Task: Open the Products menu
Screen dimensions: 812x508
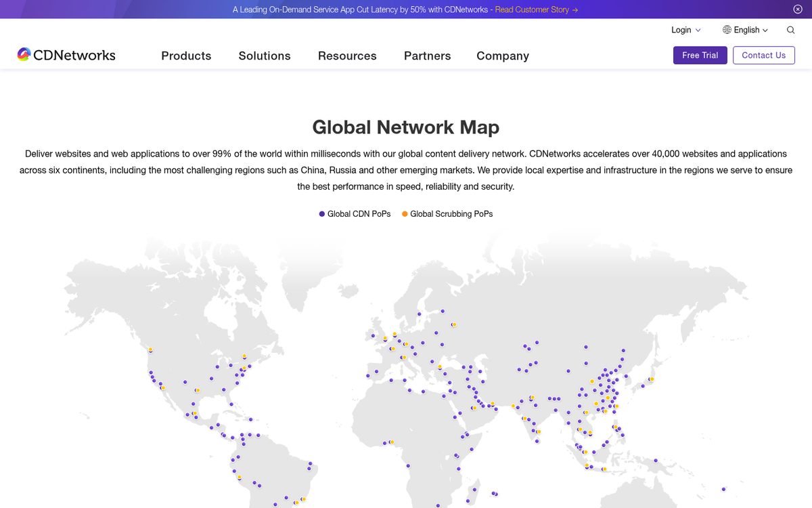Action: [186, 56]
